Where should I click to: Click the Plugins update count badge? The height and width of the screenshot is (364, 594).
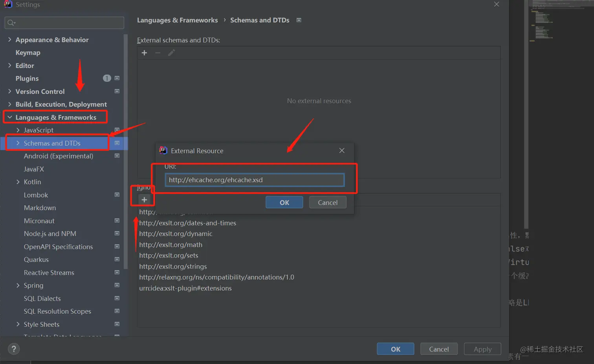[x=107, y=78]
